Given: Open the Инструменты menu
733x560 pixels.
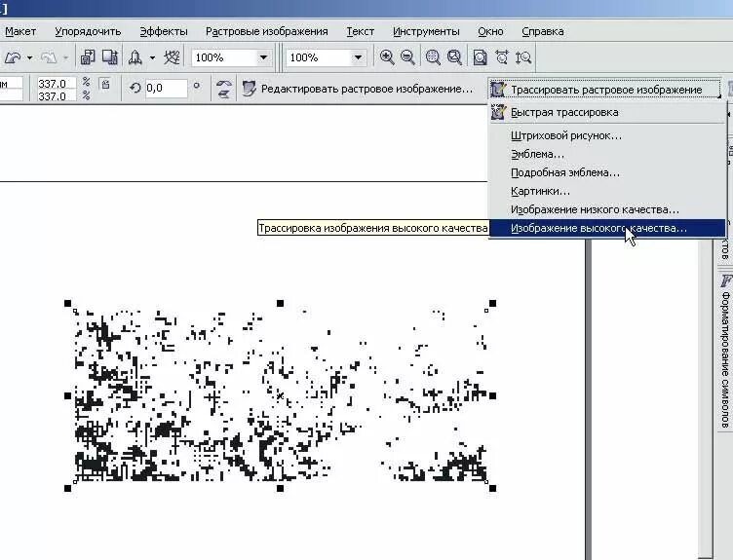Looking at the screenshot, I should (426, 31).
